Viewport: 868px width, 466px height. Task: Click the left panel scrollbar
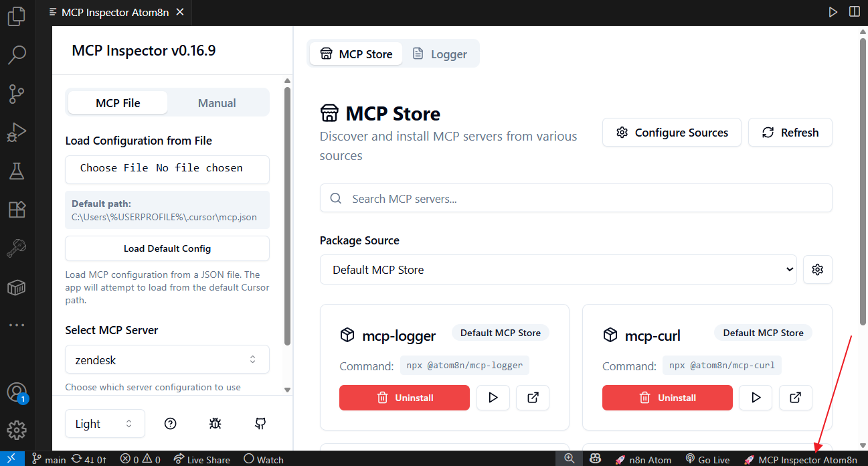click(288, 216)
